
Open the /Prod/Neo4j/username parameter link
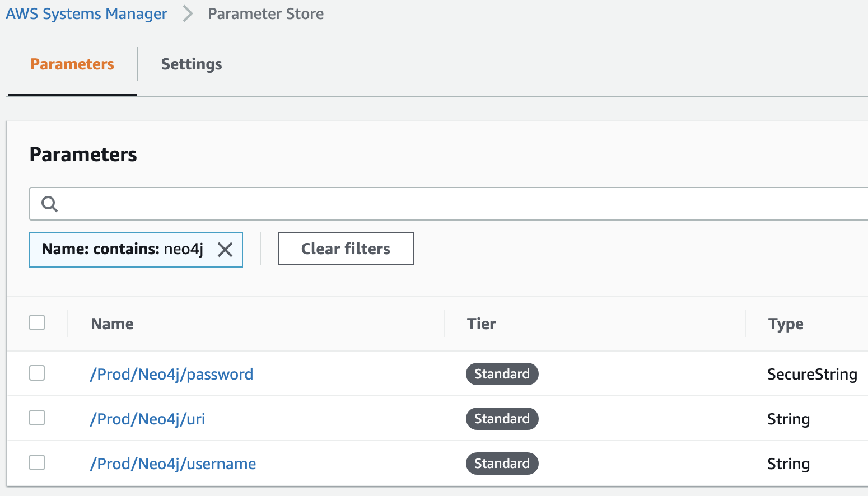point(173,464)
